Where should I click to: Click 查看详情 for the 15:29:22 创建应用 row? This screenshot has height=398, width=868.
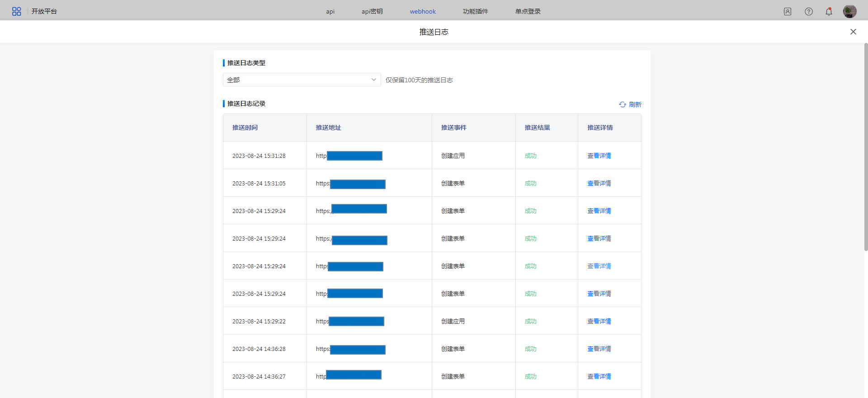click(x=599, y=321)
